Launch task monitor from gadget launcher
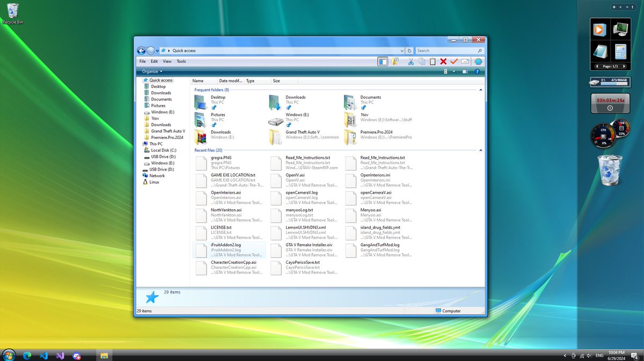 tap(620, 28)
